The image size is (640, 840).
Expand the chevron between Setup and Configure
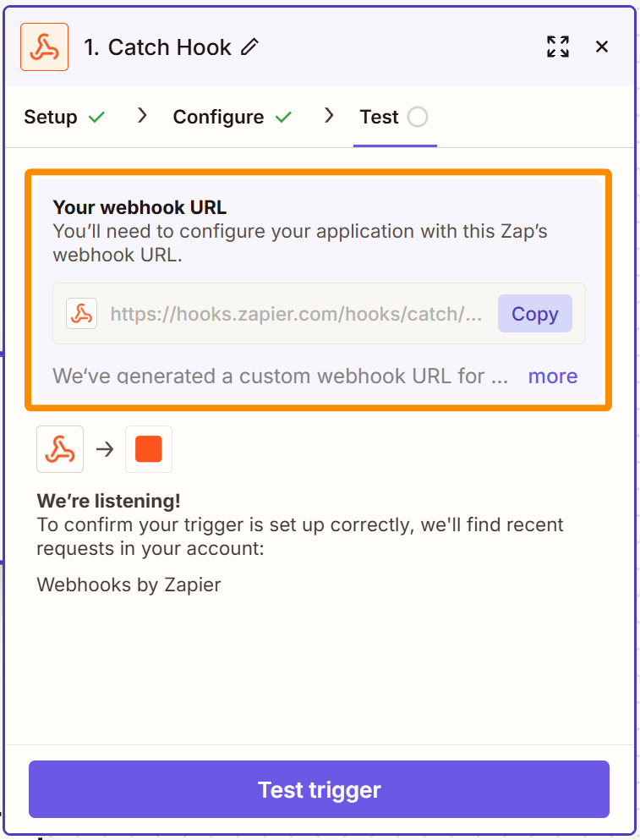pyautogui.click(x=141, y=116)
